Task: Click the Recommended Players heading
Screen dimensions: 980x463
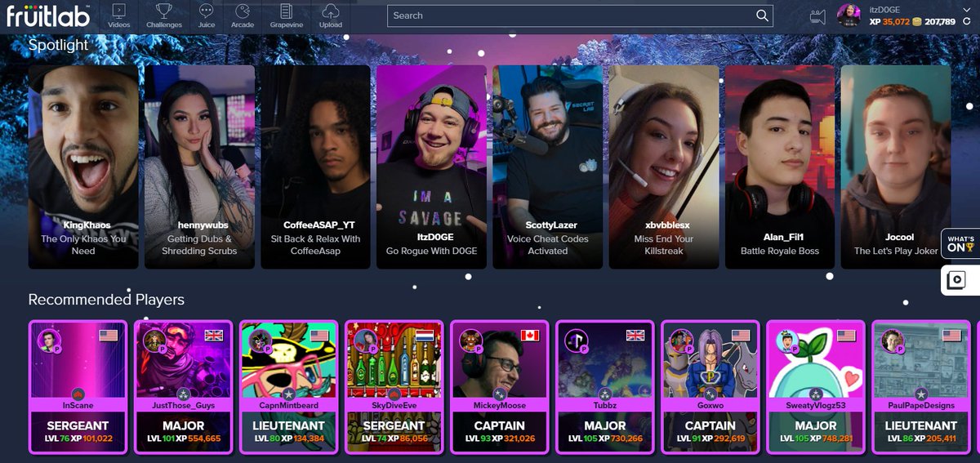Action: 106,300
